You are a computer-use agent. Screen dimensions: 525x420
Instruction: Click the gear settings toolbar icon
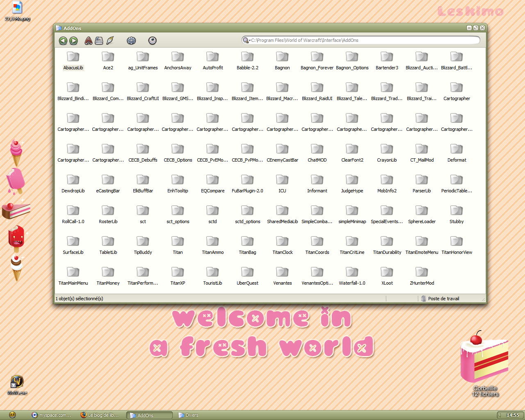(x=131, y=41)
